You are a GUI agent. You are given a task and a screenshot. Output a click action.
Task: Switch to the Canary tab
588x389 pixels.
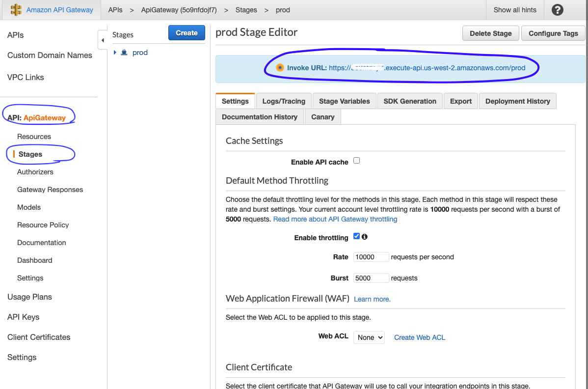pos(323,117)
